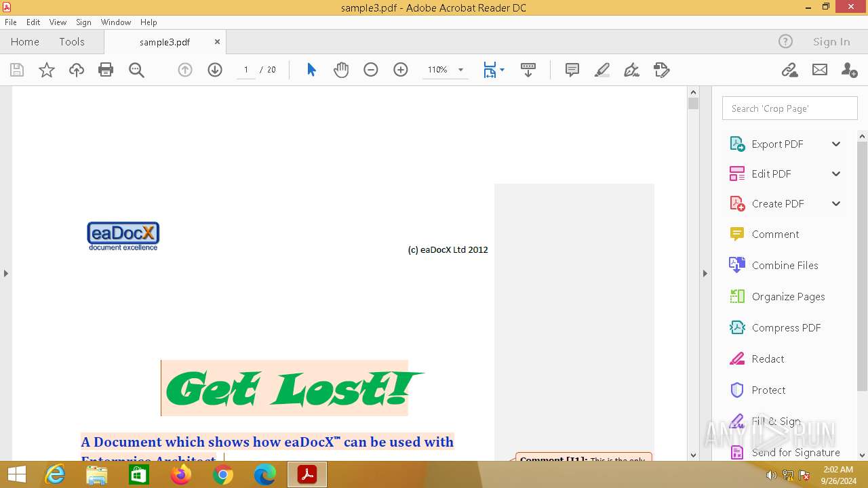Open the Window menu
This screenshot has height=488, width=868.
tap(116, 22)
